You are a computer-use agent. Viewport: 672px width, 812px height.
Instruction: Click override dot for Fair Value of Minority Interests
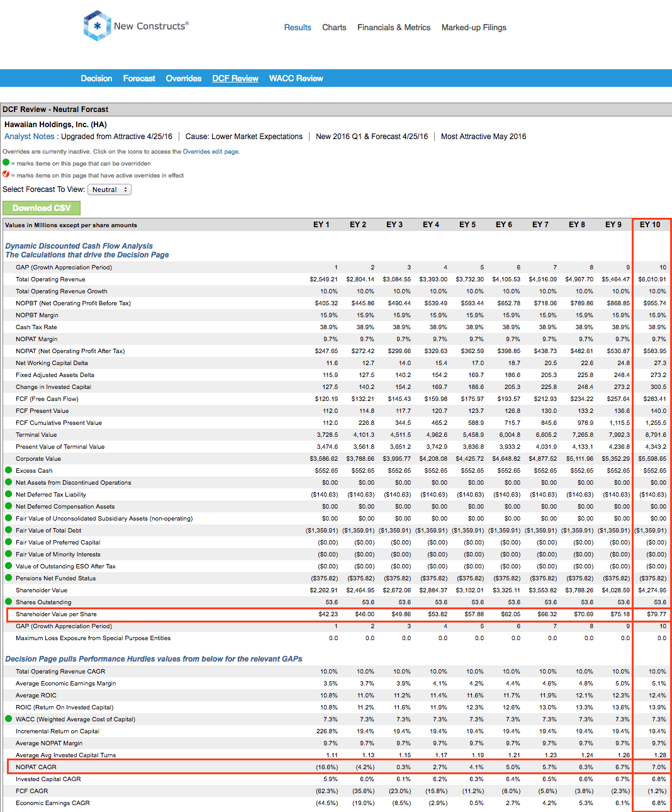[9, 554]
